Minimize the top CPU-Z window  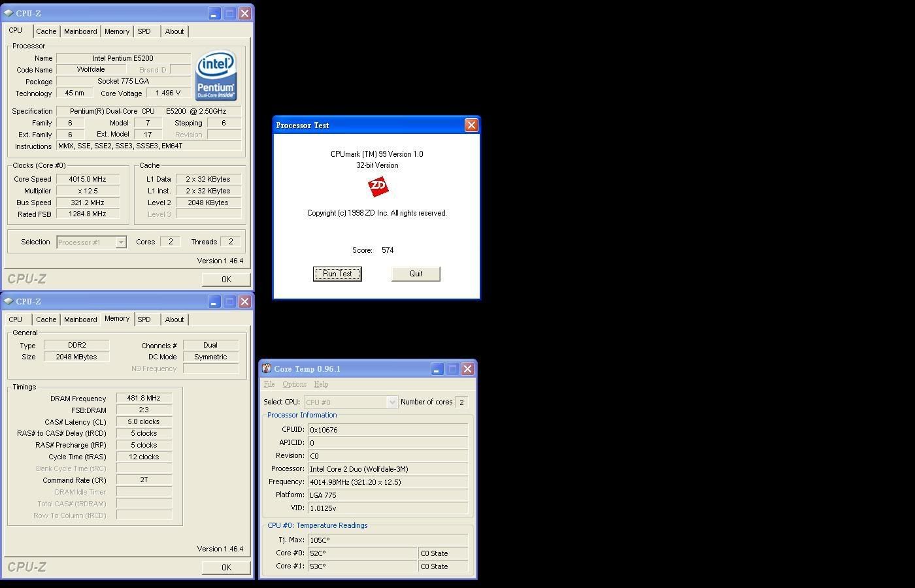(214, 13)
